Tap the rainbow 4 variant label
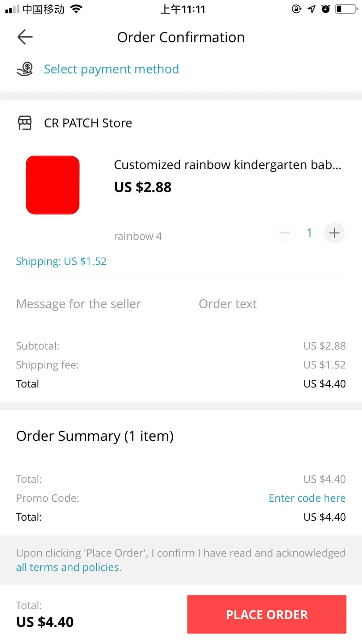Viewport: 362px width, 644px height. coord(138,236)
